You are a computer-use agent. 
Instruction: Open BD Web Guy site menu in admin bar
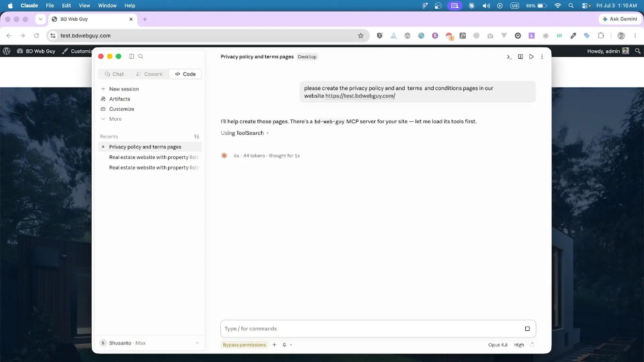pos(36,51)
